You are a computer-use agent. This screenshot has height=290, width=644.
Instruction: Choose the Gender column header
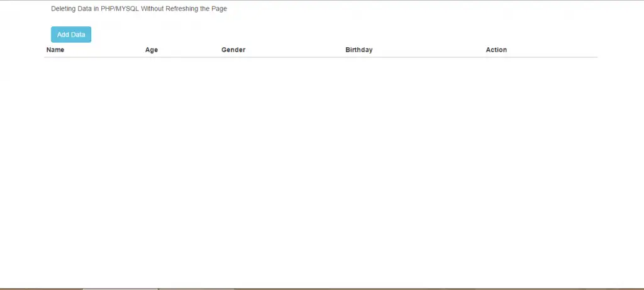(233, 50)
